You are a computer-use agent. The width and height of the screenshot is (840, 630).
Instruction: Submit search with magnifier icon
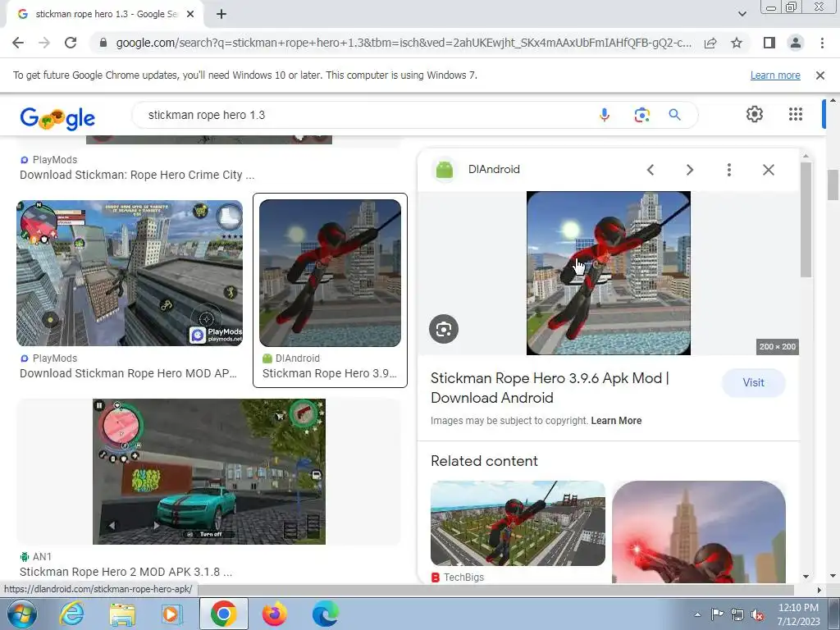pyautogui.click(x=674, y=115)
